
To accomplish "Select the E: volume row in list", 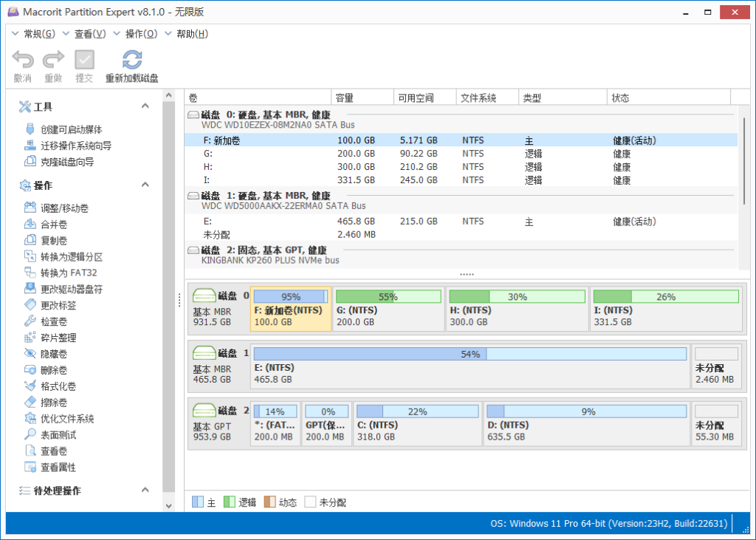I will click(x=461, y=222).
